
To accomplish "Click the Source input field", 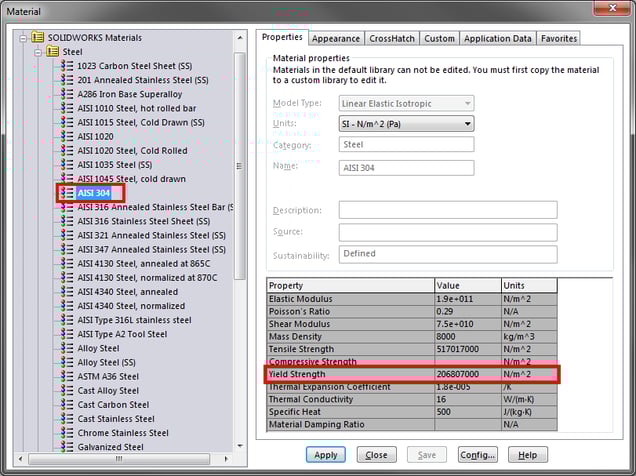I will click(x=448, y=232).
